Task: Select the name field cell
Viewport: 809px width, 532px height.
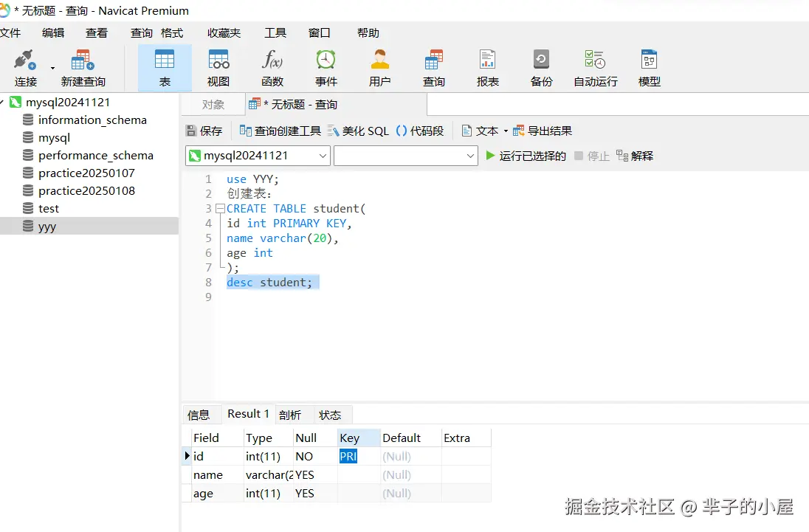Action: [217, 474]
